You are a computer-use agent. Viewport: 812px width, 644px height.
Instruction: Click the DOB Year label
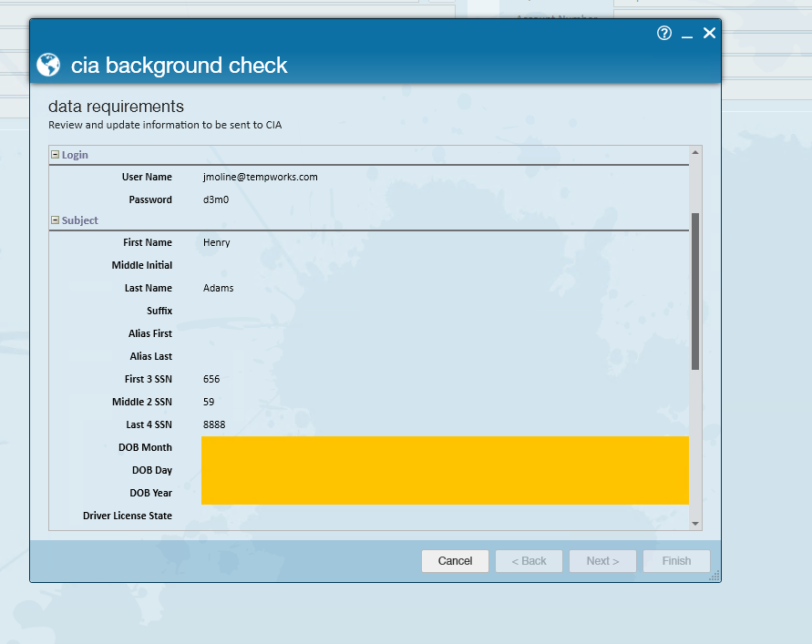(150, 493)
